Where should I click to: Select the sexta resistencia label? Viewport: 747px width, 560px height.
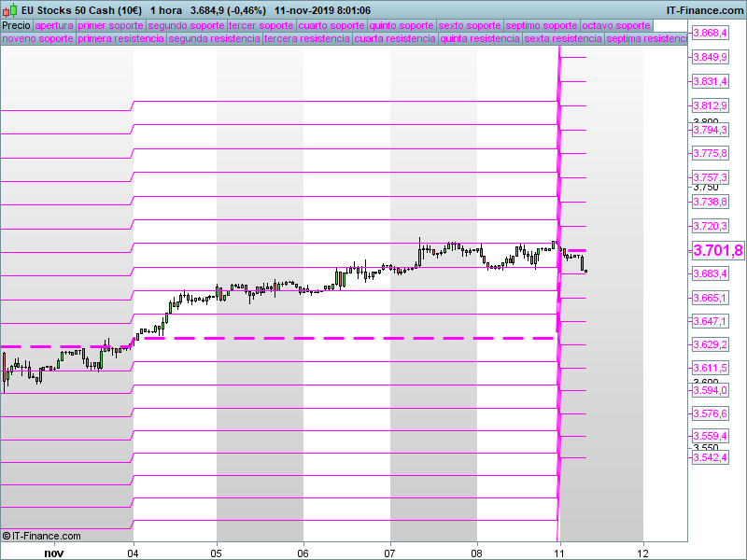click(563, 38)
